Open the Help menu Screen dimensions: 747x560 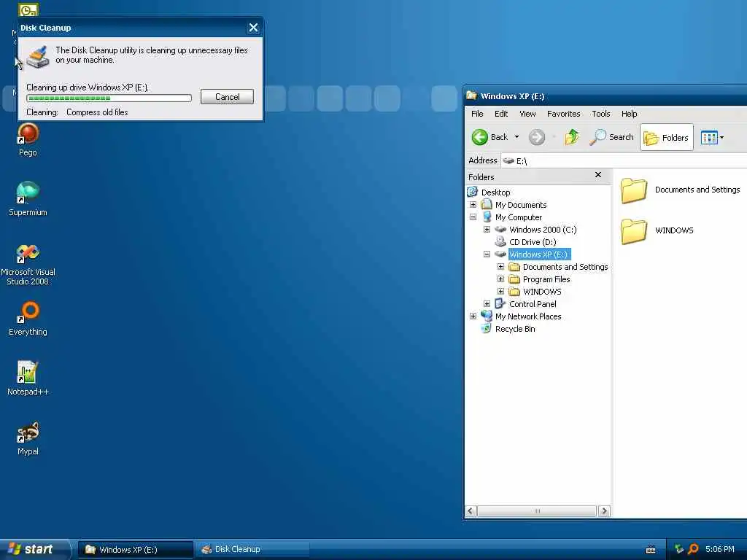pyautogui.click(x=629, y=114)
